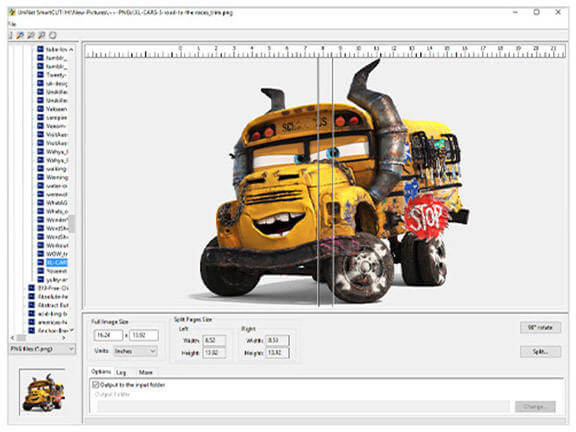Screen dimensions: 576x432
Task: Toggle Output to the input folder checkbox
Action: (x=96, y=385)
